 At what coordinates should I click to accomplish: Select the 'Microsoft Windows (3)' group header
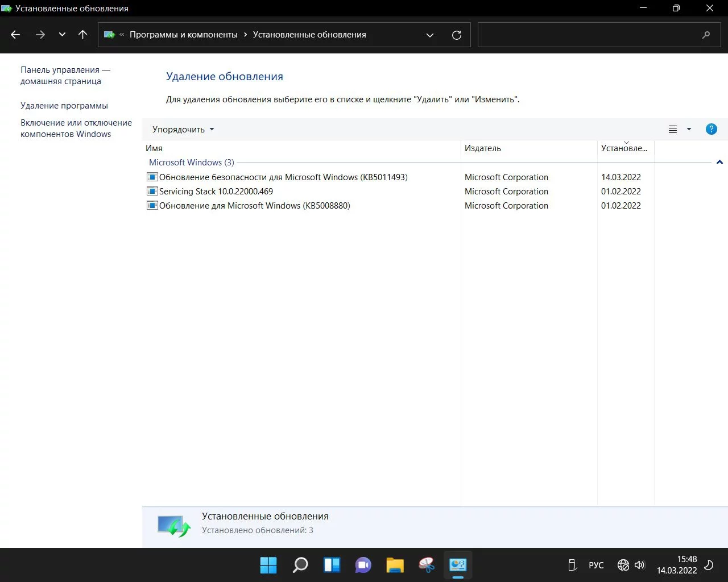tap(192, 163)
